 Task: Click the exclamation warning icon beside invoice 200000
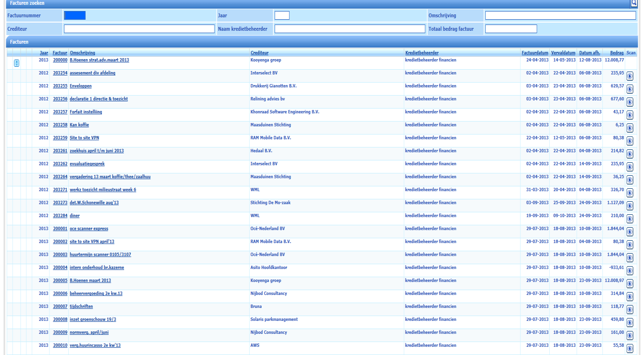[x=16, y=63]
